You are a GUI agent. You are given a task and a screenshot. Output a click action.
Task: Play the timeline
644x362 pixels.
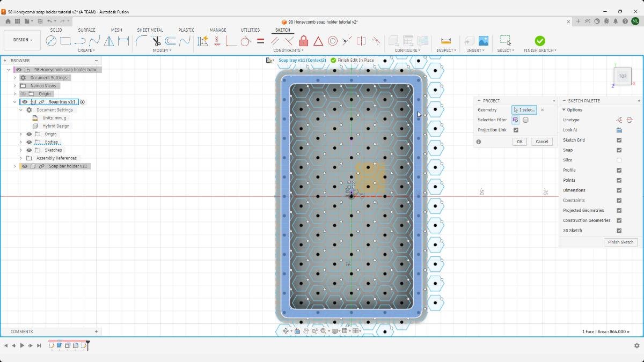(22, 346)
